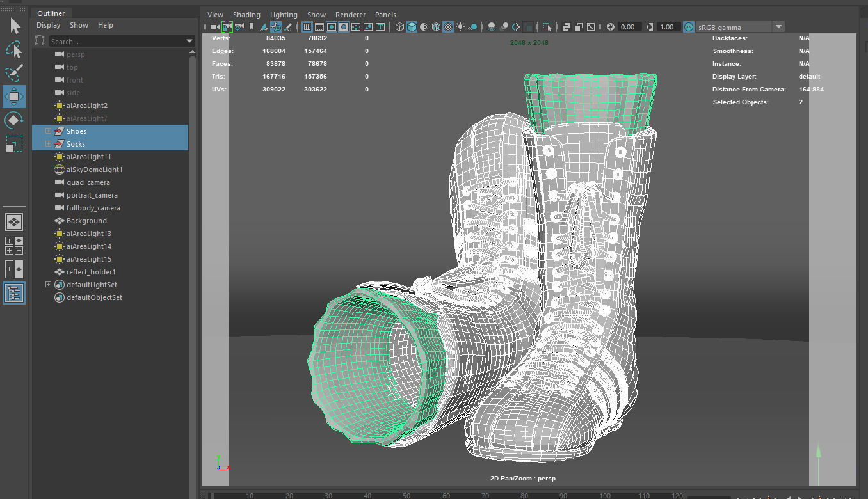The image size is (868, 499).
Task: Select aiSkyDomeLight1 in the Outliner
Action: (x=94, y=170)
